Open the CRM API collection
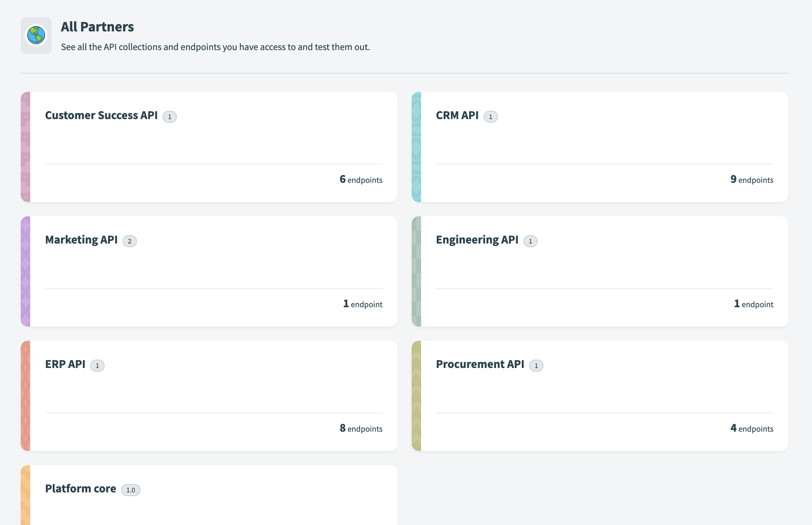This screenshot has width=812, height=525. (x=457, y=115)
